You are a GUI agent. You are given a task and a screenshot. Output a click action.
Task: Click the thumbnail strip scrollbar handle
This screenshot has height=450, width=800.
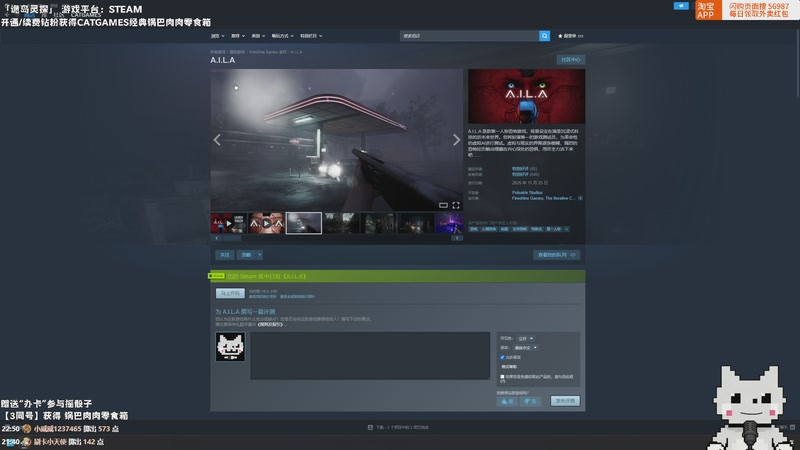click(232, 238)
